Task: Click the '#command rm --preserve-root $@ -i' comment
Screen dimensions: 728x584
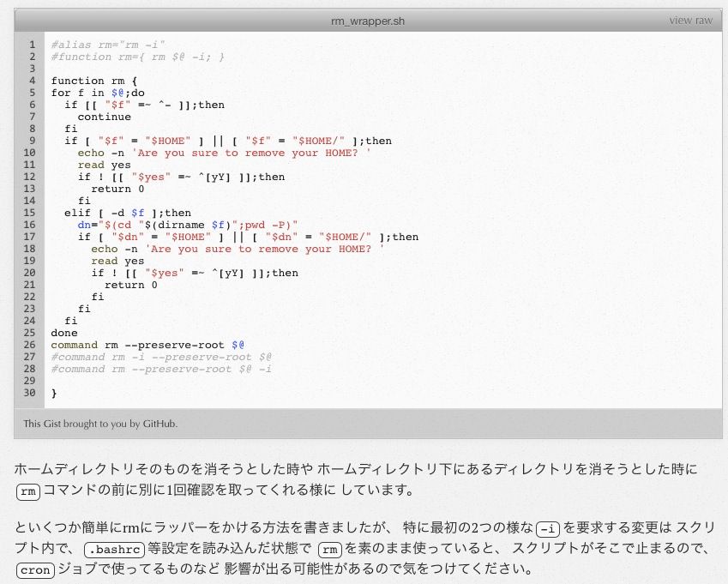Action: click(x=161, y=369)
